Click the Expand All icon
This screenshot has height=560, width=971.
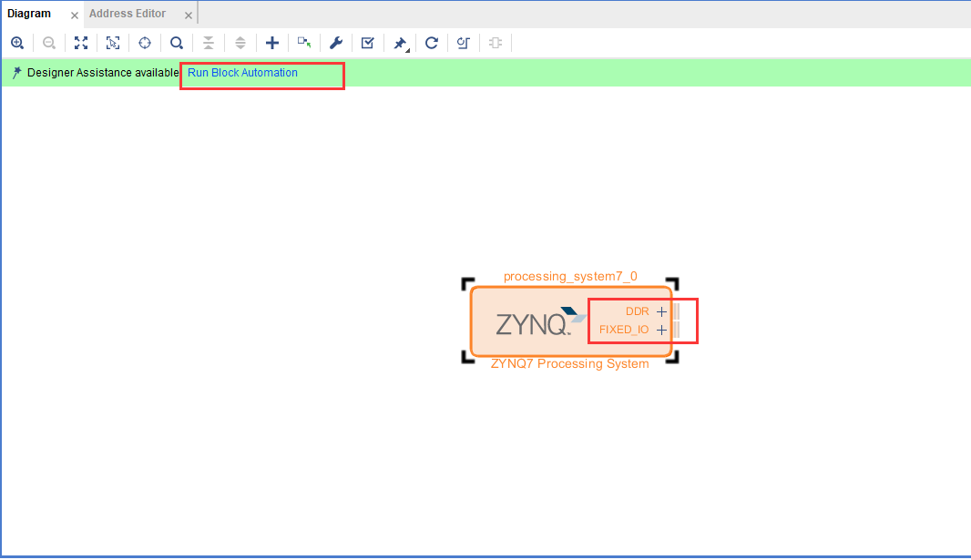tap(240, 43)
